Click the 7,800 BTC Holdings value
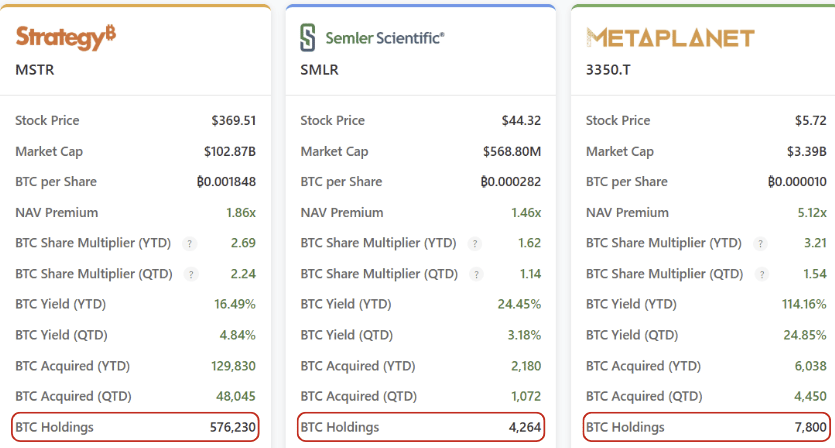The image size is (835, 448). 808,427
